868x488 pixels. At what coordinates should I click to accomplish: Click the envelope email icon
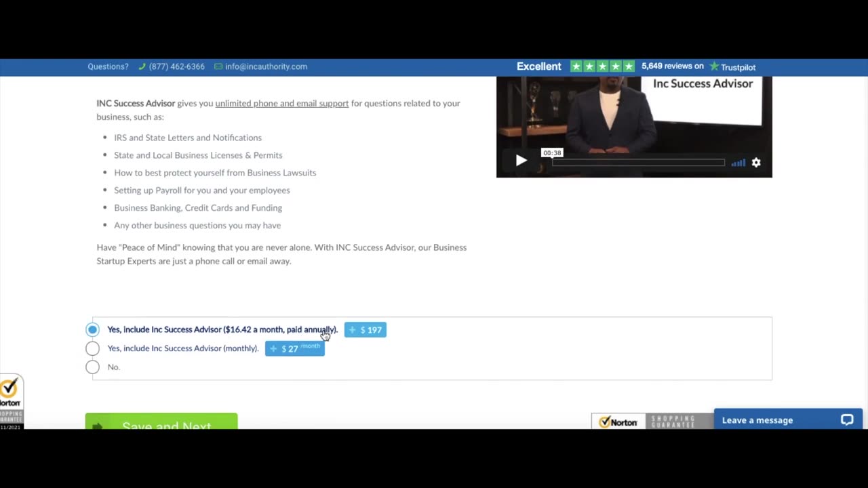click(218, 66)
